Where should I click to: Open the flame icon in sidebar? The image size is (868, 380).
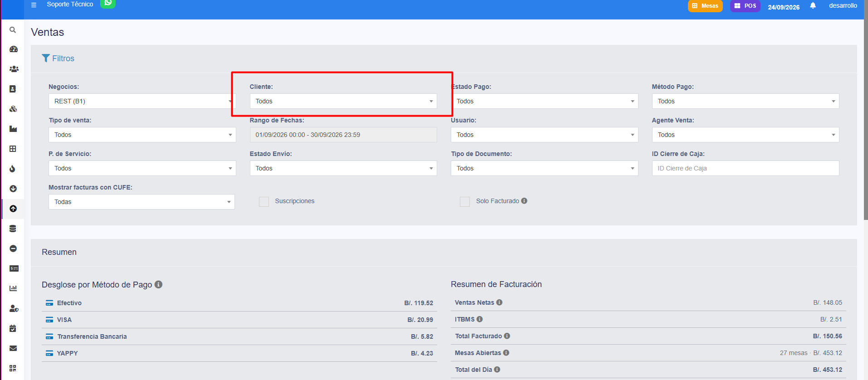tap(13, 169)
